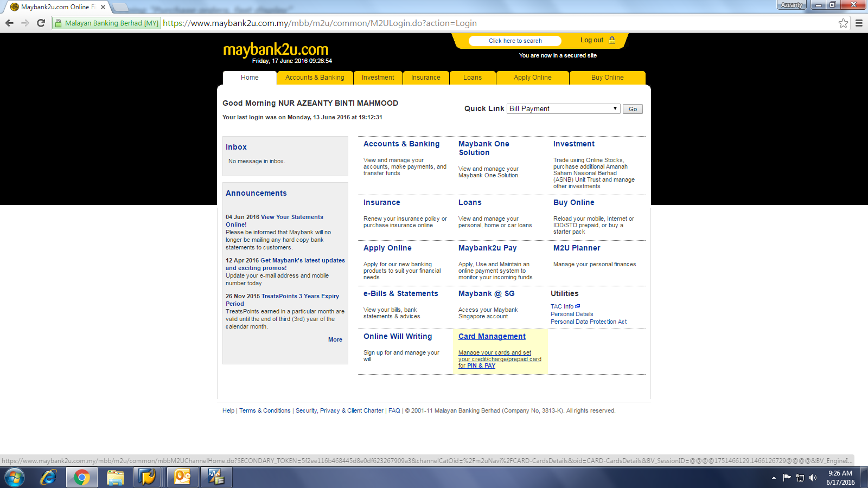The height and width of the screenshot is (488, 868).
Task: Open Accounts & Banking section heading link
Action: click(x=401, y=144)
